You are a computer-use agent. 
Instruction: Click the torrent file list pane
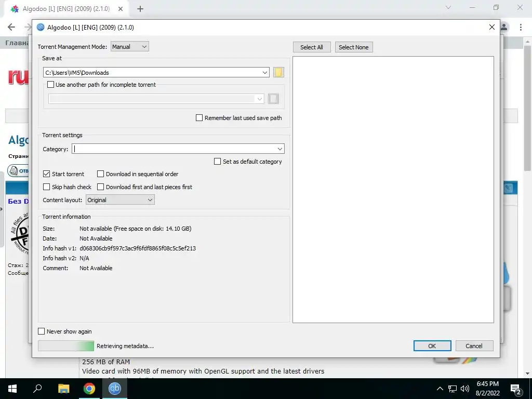393,189
